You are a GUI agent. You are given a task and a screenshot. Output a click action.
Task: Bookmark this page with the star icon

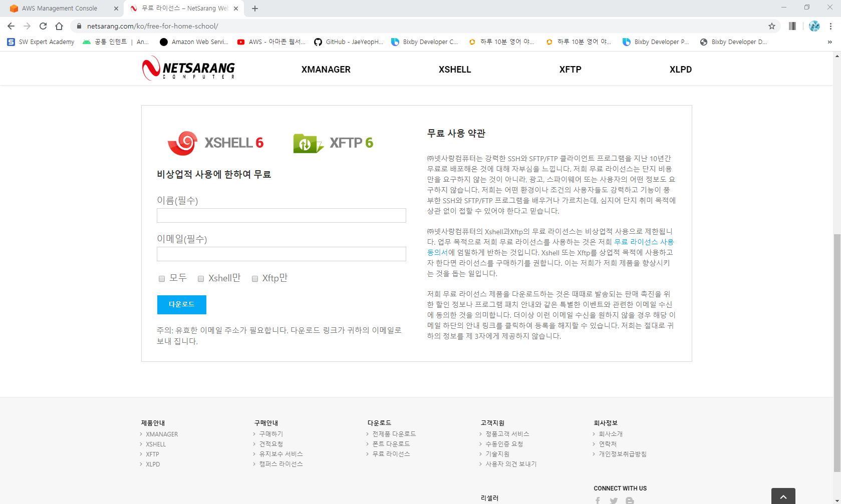772,26
